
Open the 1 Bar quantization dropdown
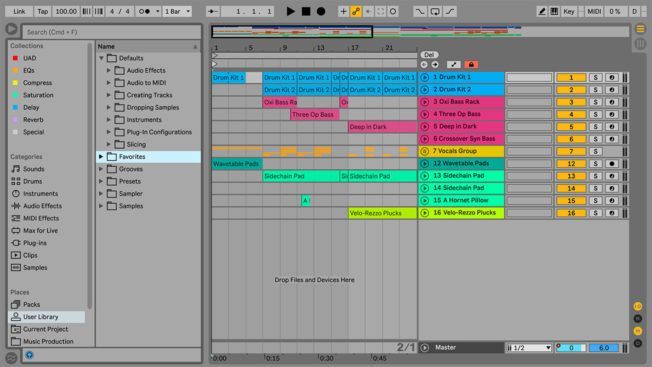[x=178, y=11]
